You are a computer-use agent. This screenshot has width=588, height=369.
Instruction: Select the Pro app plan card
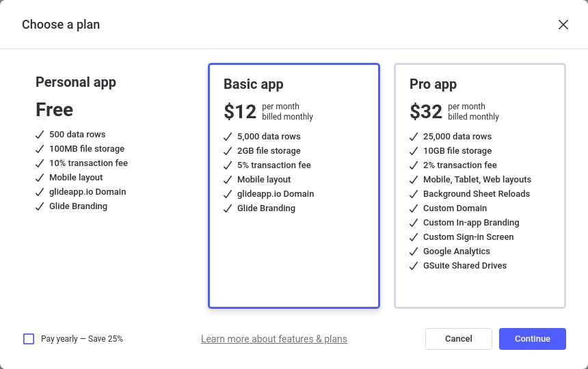click(479, 287)
